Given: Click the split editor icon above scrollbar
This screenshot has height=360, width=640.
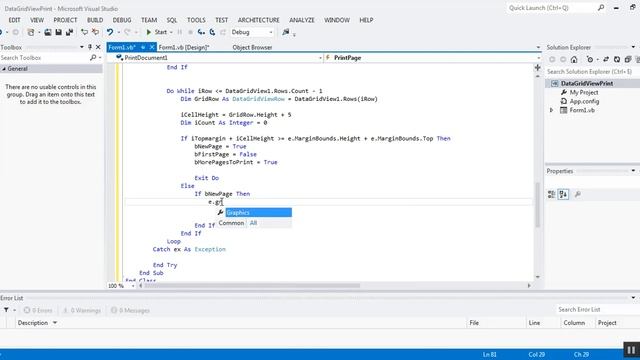Looking at the screenshot, I should (x=538, y=68).
